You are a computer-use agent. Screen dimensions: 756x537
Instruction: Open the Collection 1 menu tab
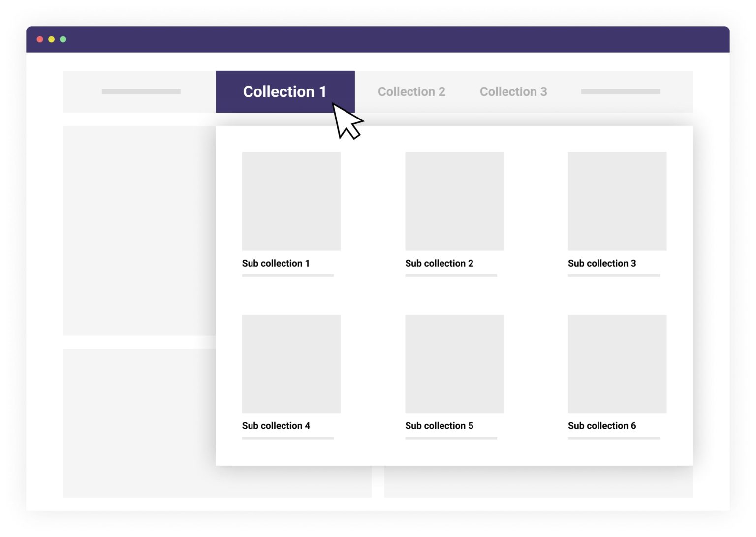point(285,91)
